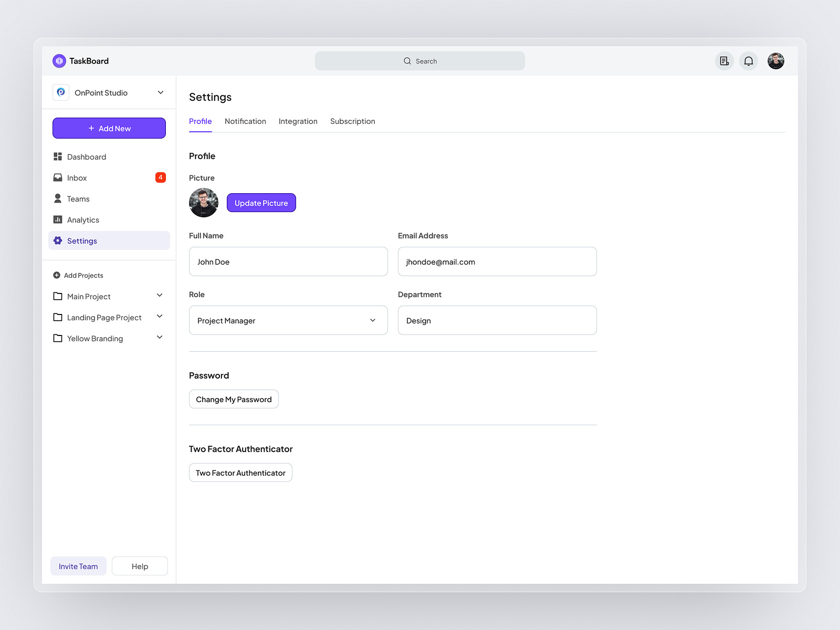Open the Inbox from the sidebar
Image resolution: width=840 pixels, height=630 pixels.
coord(77,177)
